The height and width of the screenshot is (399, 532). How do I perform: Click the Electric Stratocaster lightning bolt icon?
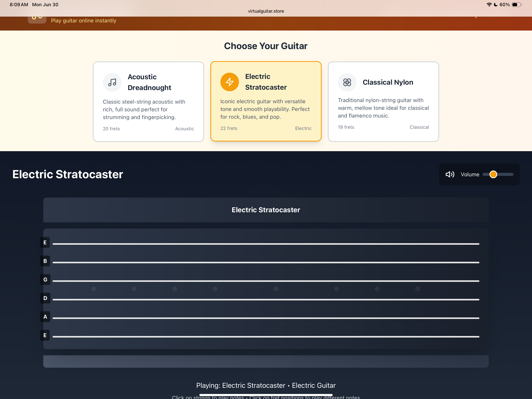coord(229,82)
